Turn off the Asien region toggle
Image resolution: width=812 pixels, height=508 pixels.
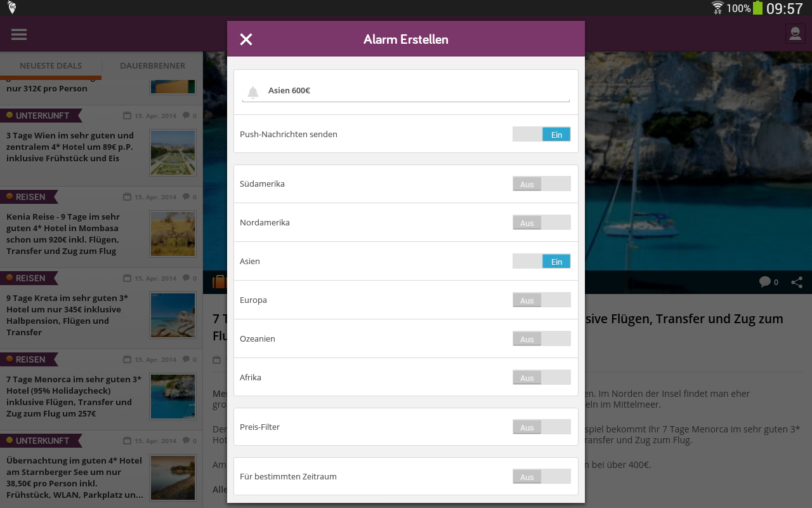coord(542,261)
